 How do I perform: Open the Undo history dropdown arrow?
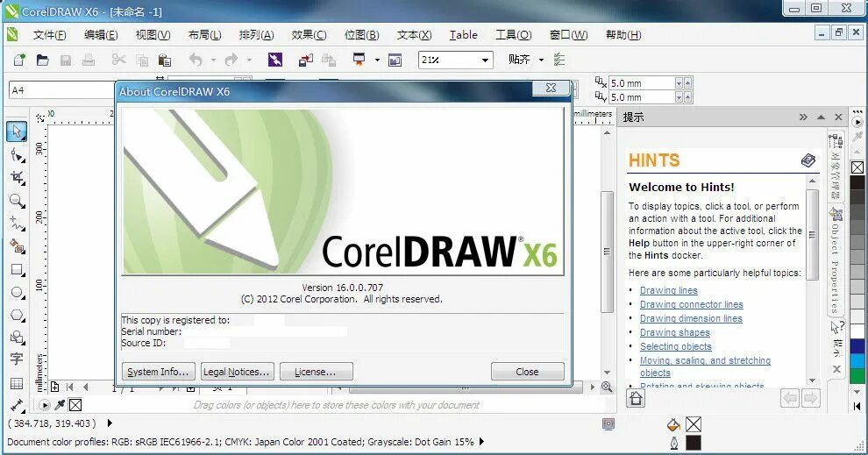point(213,60)
